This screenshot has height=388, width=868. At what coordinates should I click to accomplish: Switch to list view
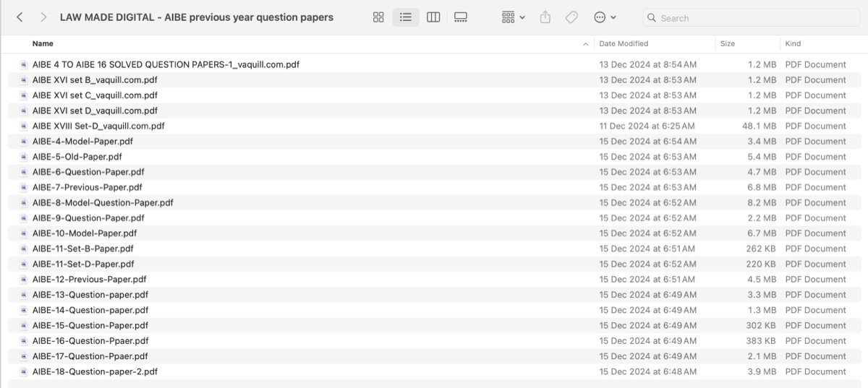point(406,17)
